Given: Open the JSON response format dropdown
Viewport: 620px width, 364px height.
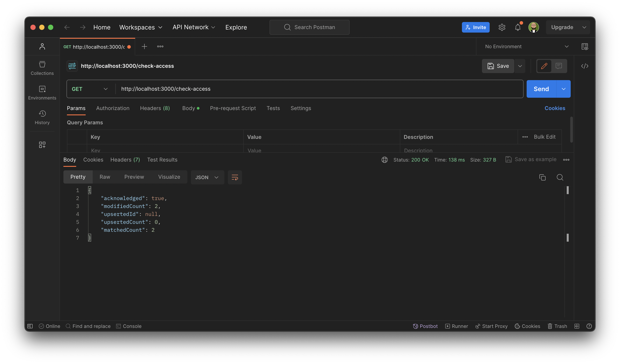Looking at the screenshot, I should point(207,177).
